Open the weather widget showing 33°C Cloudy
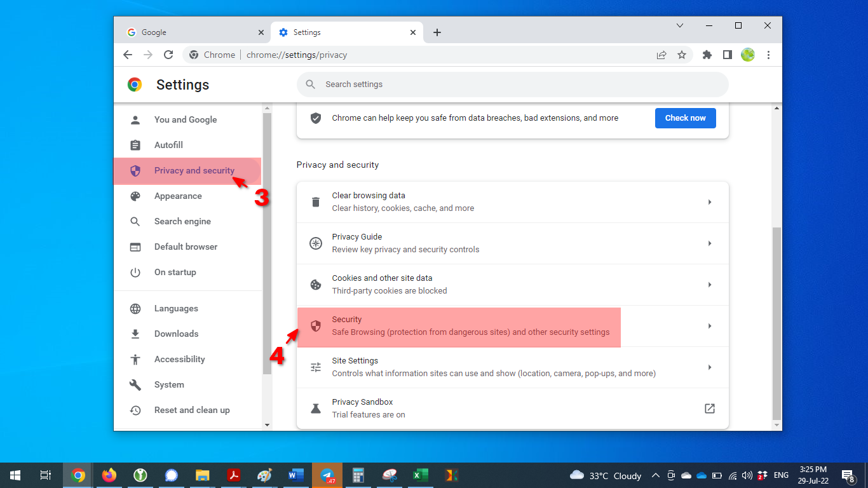 606,475
